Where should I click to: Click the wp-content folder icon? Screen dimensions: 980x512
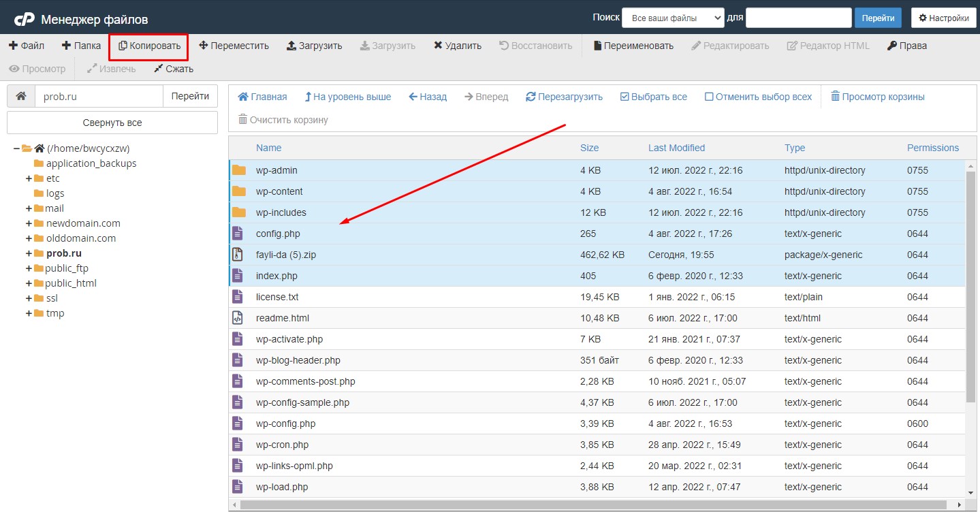point(238,191)
